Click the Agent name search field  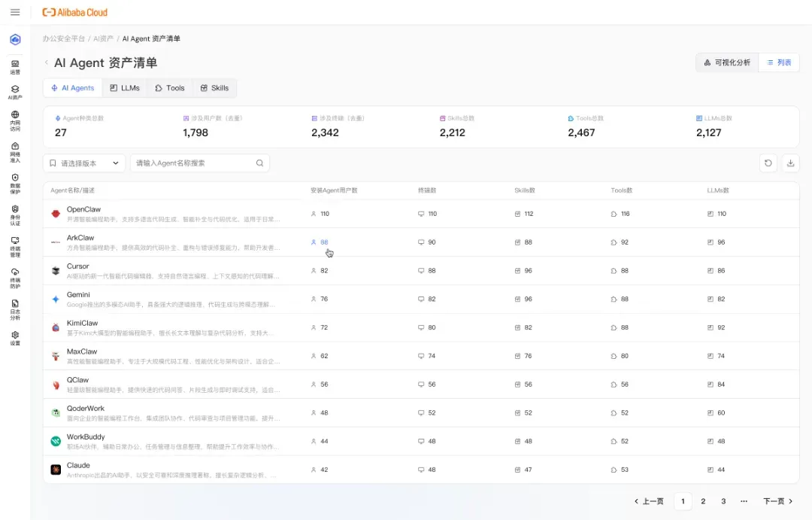pyautogui.click(x=199, y=163)
